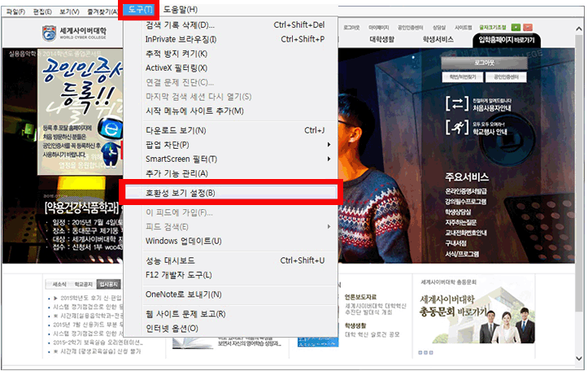588x371 pixels.
Task: Click the first banner pagination dot
Action: 420,352
